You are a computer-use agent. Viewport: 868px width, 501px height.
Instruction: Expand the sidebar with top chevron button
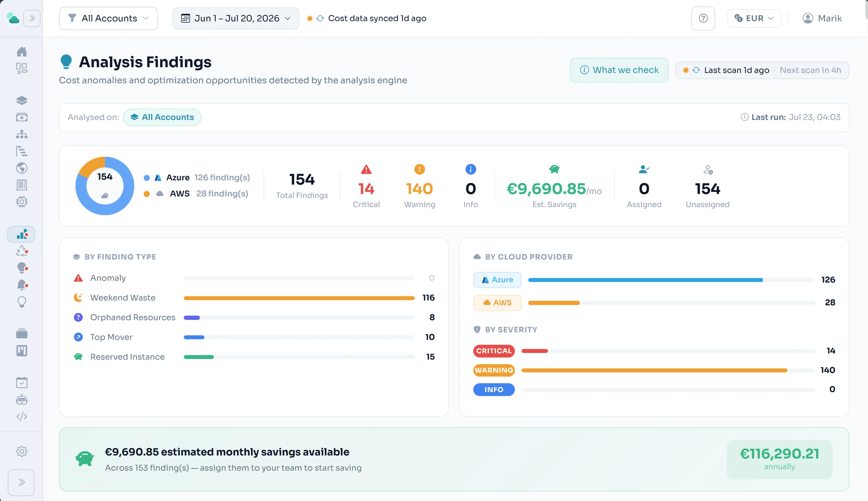click(32, 18)
